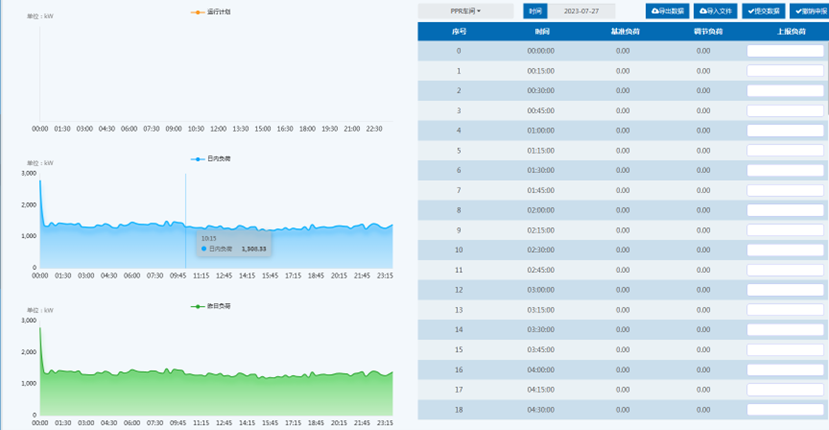The image size is (829, 430).
Task: Click the 上报负荷 input for row 04:00:00
Action: click(x=785, y=370)
